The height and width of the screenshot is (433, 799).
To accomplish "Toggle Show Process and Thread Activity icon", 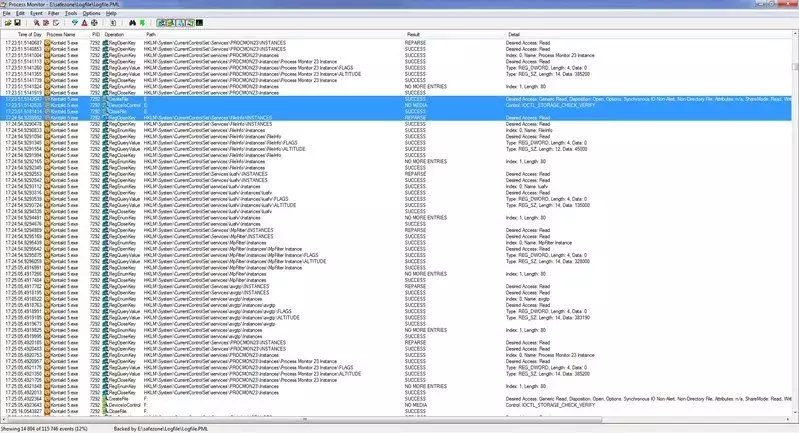I will click(190, 23).
